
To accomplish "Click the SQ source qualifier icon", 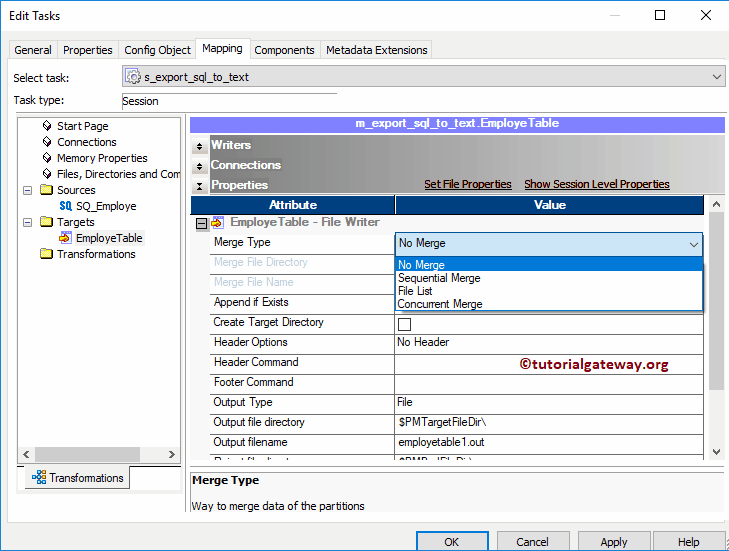I will pos(66,206).
